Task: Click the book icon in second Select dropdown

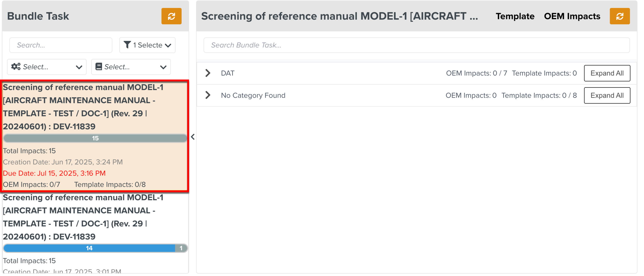Action: (99, 67)
